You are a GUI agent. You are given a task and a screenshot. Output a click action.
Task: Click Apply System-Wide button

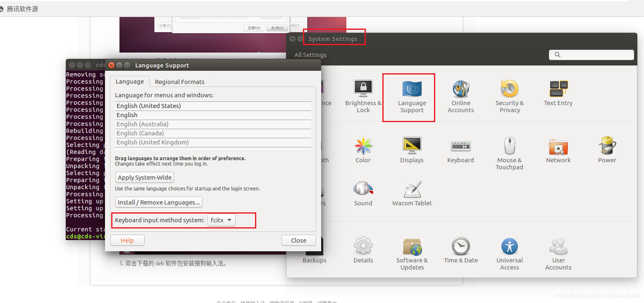[x=145, y=178]
